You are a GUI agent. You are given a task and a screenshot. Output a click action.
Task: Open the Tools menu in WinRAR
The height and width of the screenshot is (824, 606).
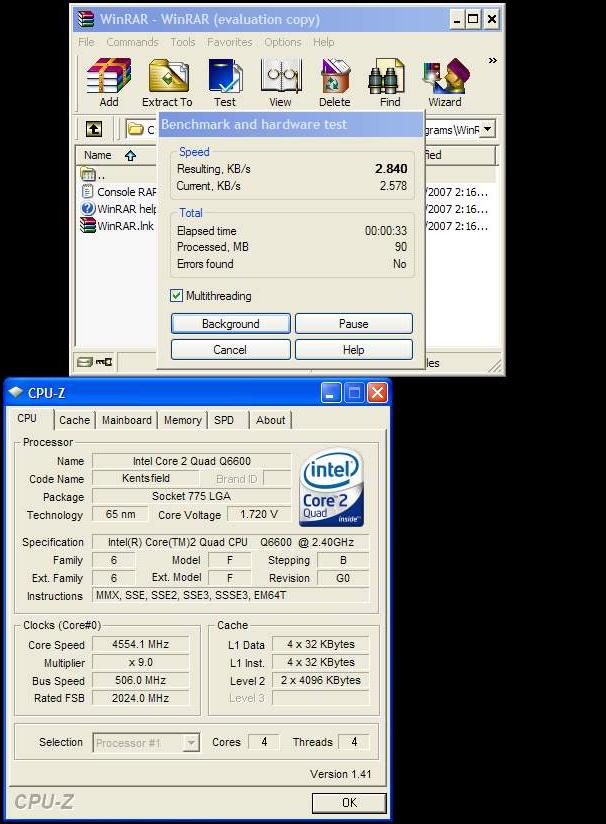click(x=183, y=42)
